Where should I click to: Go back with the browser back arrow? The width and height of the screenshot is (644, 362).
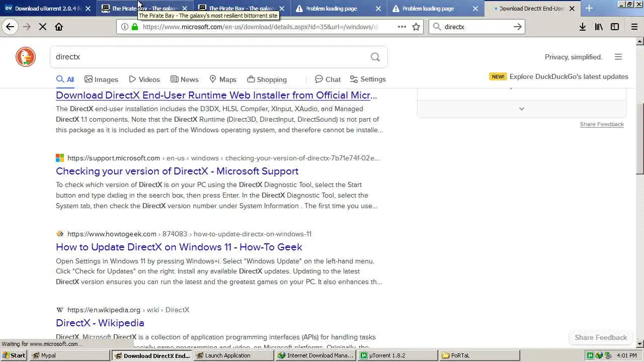[10, 27]
